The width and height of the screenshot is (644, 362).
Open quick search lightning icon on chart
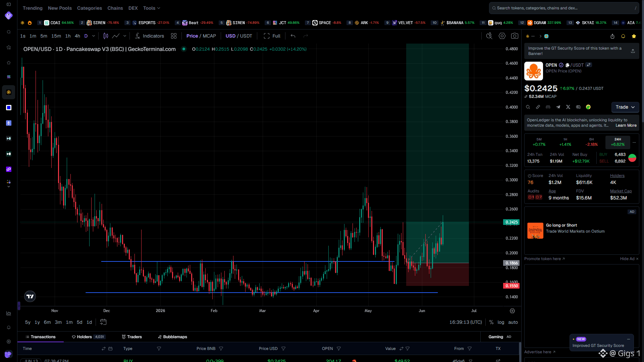point(489,36)
